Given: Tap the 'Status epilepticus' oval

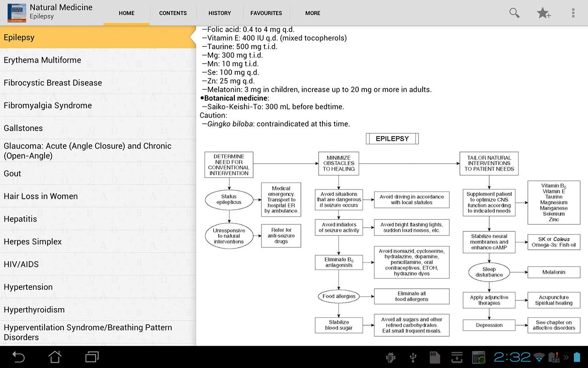Looking at the screenshot, I should click(229, 200).
